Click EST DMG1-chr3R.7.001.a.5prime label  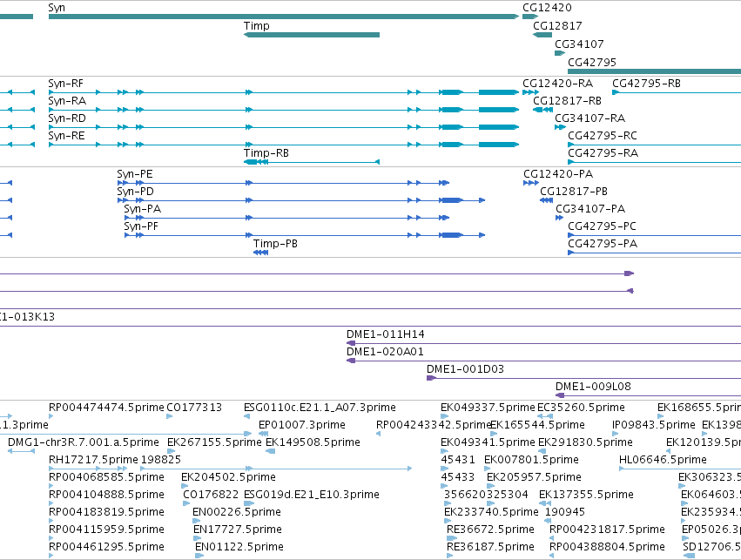(x=84, y=442)
